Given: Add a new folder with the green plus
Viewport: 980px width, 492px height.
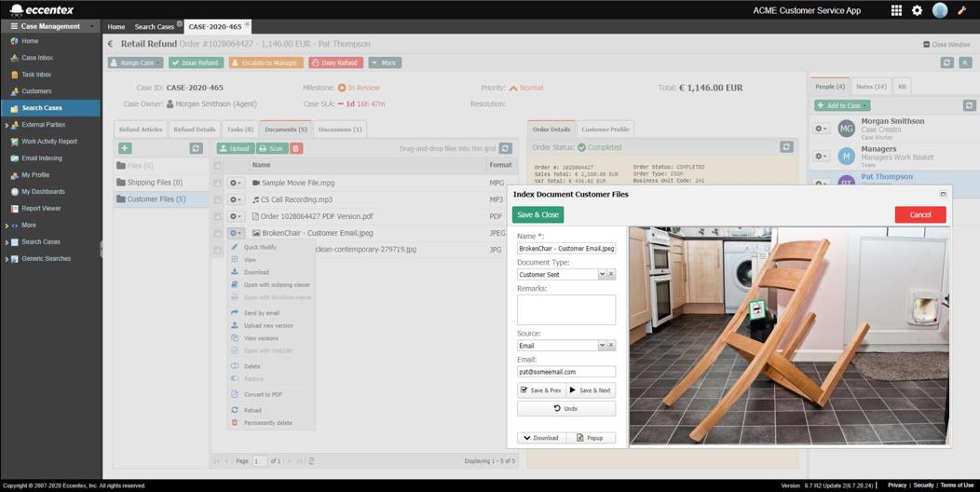Looking at the screenshot, I should 125,148.
